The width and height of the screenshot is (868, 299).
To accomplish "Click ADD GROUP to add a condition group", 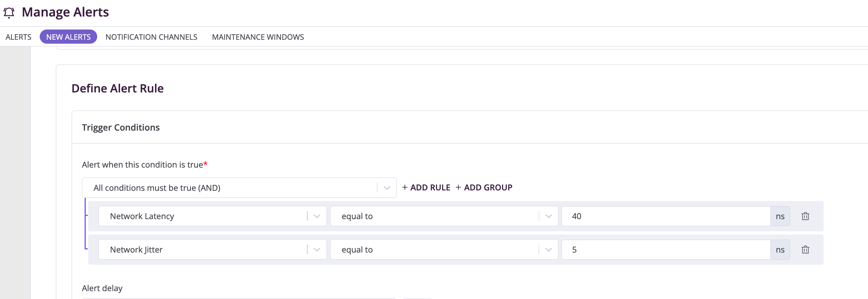I will pos(484,188).
